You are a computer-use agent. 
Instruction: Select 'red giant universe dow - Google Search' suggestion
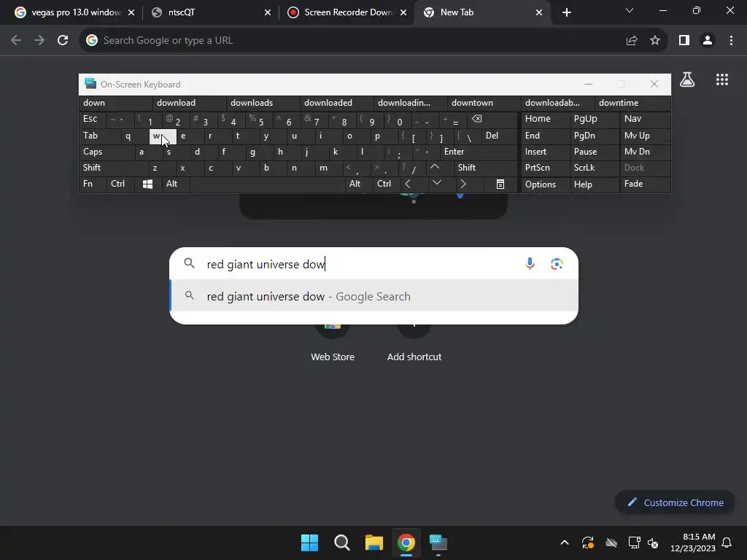(374, 296)
